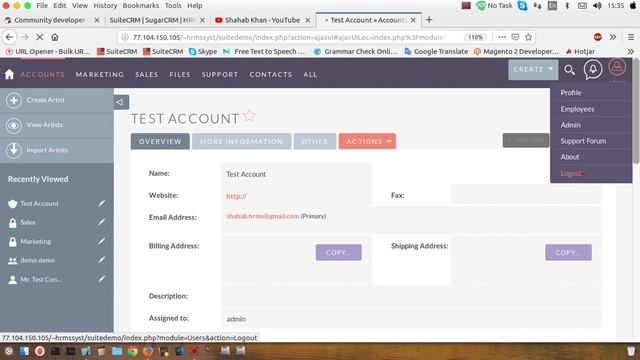Open Marketing menu in navigation bar

[x=100, y=75]
